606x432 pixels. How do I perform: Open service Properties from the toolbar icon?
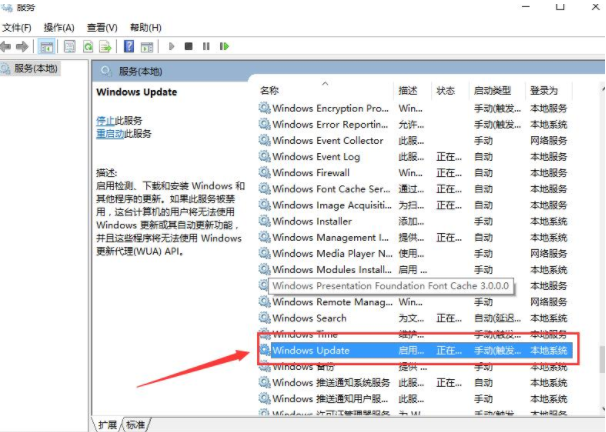[x=69, y=46]
